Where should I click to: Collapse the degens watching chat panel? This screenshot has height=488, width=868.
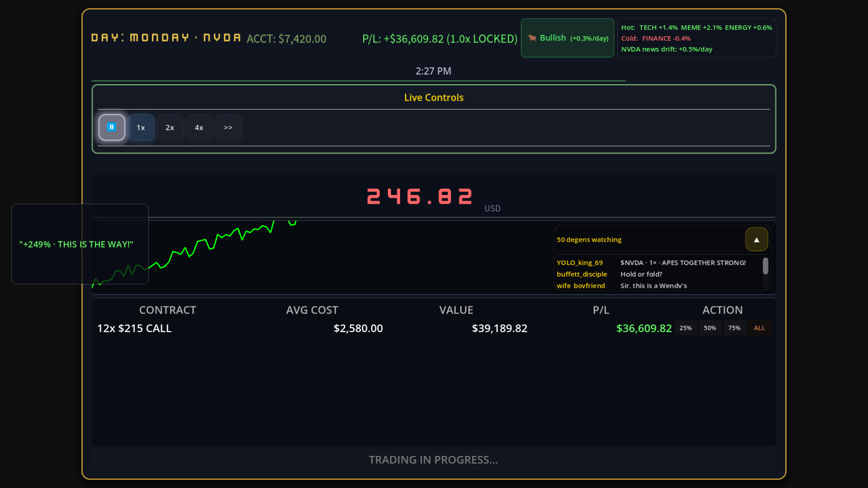click(x=756, y=239)
